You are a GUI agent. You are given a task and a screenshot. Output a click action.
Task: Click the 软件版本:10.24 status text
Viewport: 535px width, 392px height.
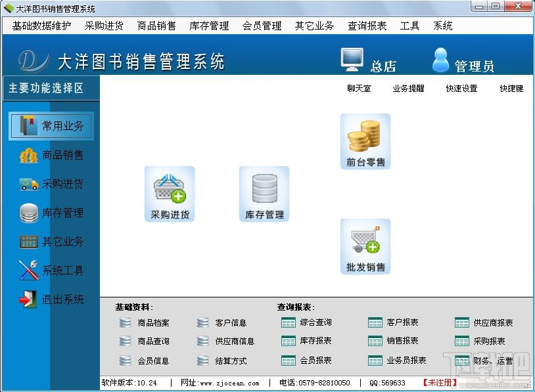coord(129,383)
